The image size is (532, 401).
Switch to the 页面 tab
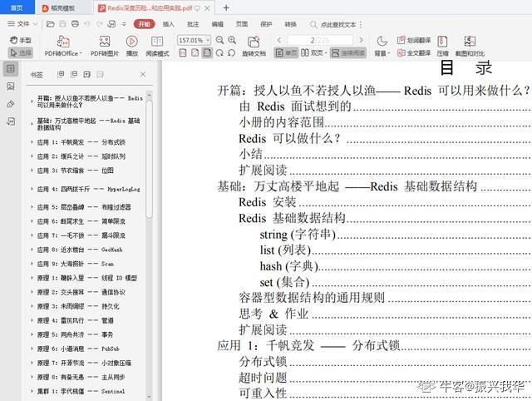pyautogui.click(x=242, y=24)
